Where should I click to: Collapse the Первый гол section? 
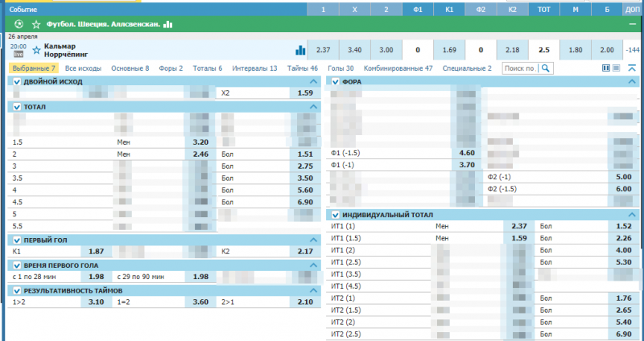[314, 240]
